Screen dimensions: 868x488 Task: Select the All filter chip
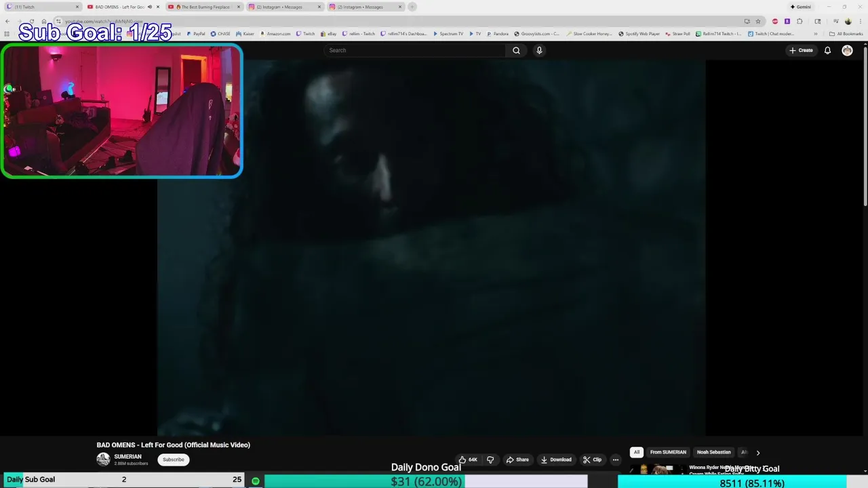point(636,452)
